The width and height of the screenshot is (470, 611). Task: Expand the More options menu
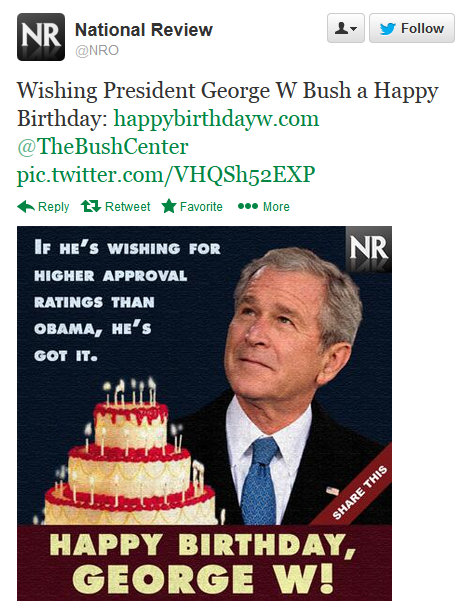coord(276,207)
